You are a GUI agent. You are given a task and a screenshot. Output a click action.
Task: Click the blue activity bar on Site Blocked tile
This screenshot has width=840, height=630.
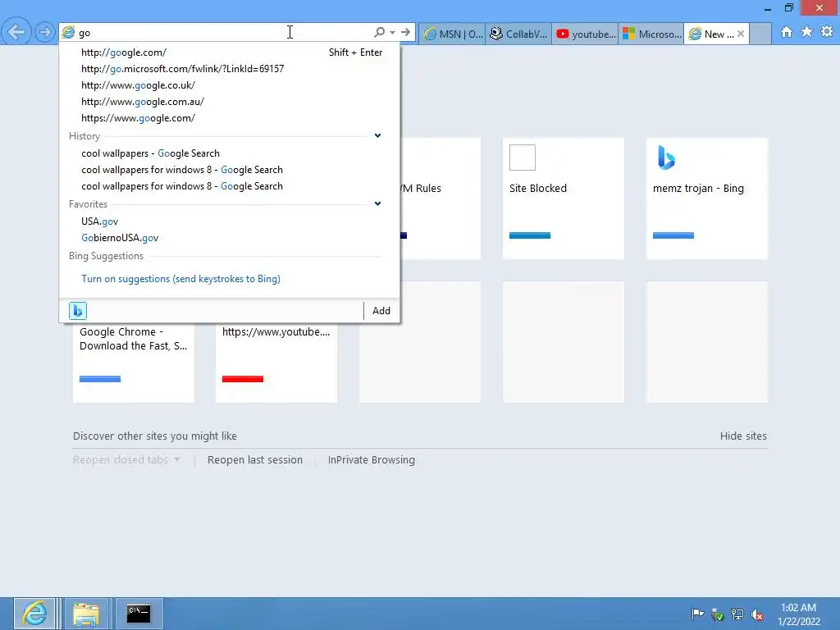pos(530,235)
